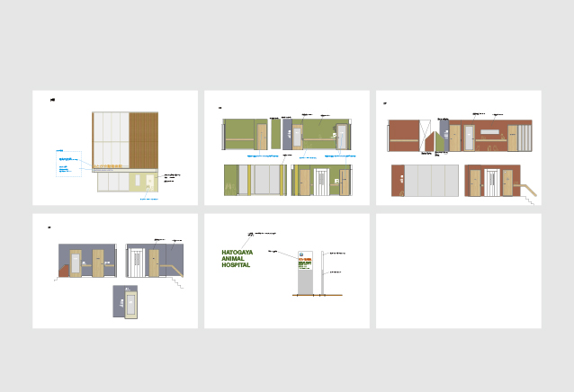This screenshot has width=574, height=392.
Task: Select the large grey sliding door panels
Action: point(431,181)
